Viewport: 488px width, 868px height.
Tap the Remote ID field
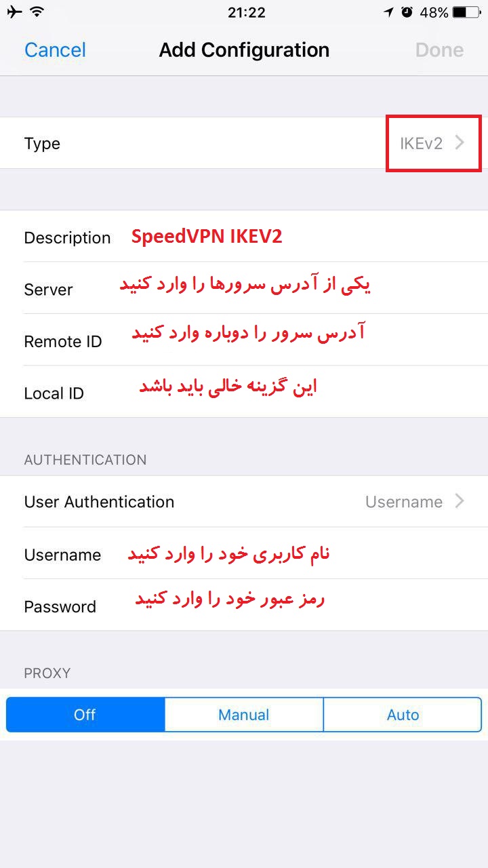pos(244,340)
